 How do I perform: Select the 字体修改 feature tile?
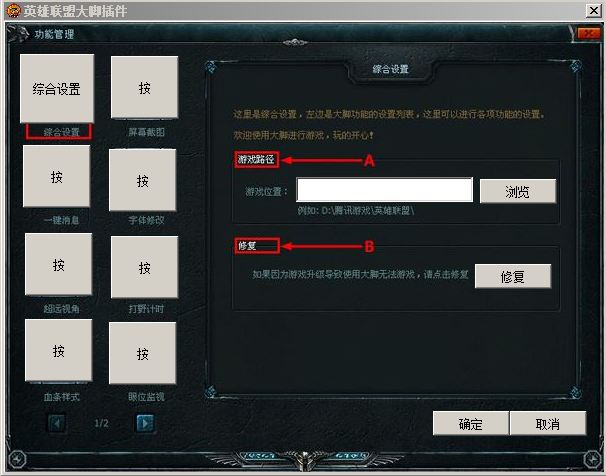(143, 180)
